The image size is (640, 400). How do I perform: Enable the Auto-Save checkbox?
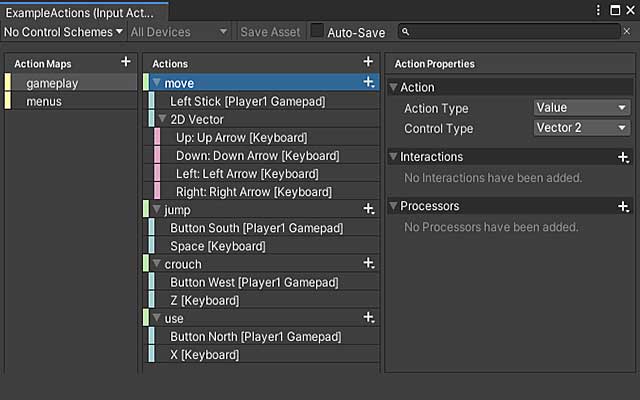[317, 31]
